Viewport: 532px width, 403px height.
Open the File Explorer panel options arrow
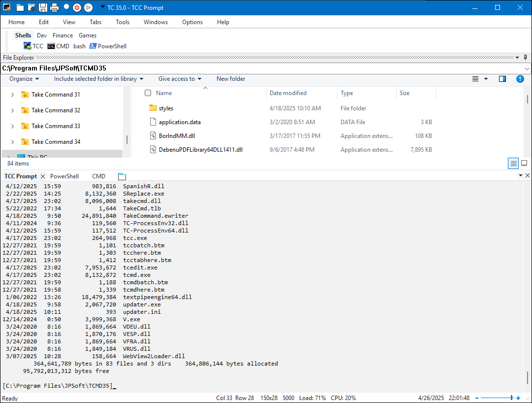pyautogui.click(x=517, y=58)
